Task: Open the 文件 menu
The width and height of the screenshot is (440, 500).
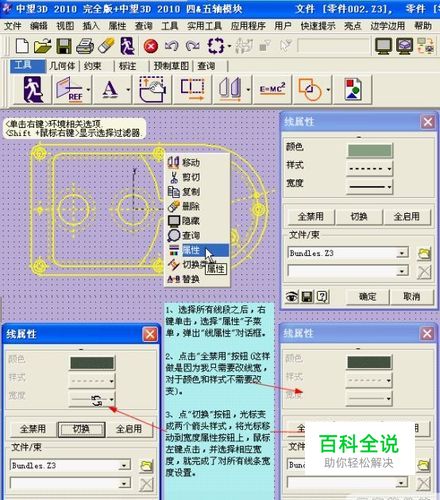Action: click(x=13, y=26)
